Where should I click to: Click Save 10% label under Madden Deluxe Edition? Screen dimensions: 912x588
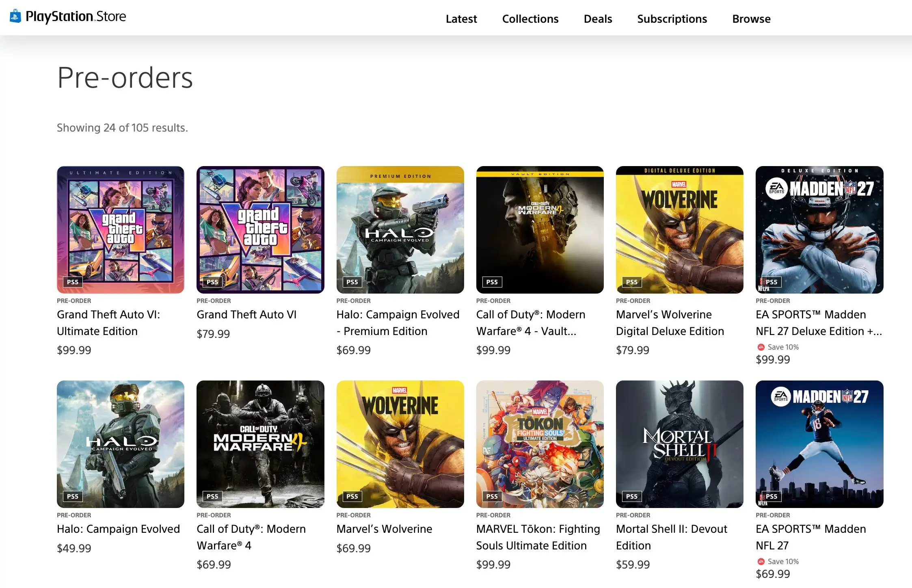click(x=783, y=347)
